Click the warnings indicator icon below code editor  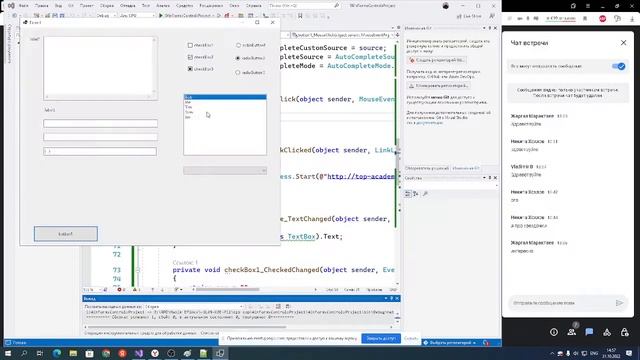point(136,290)
